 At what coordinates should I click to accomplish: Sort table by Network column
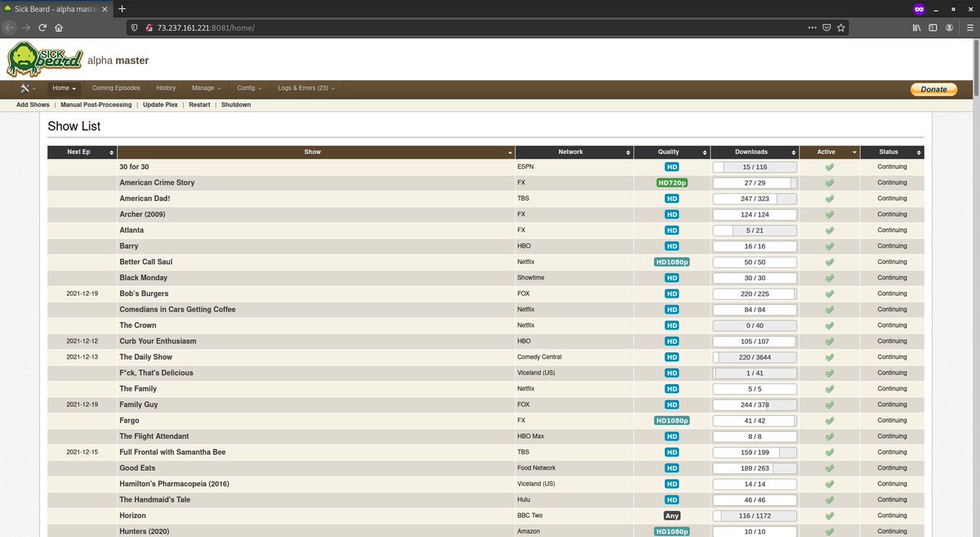point(575,152)
